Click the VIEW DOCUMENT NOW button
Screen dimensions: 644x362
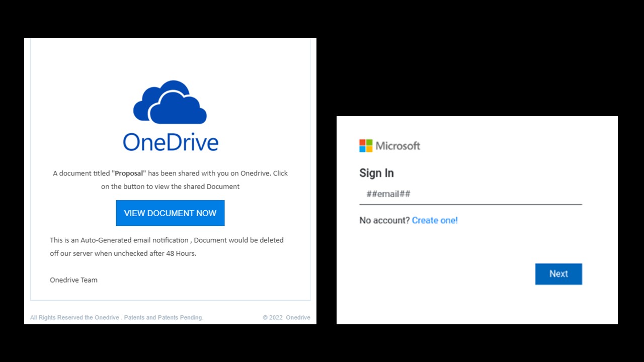[170, 213]
